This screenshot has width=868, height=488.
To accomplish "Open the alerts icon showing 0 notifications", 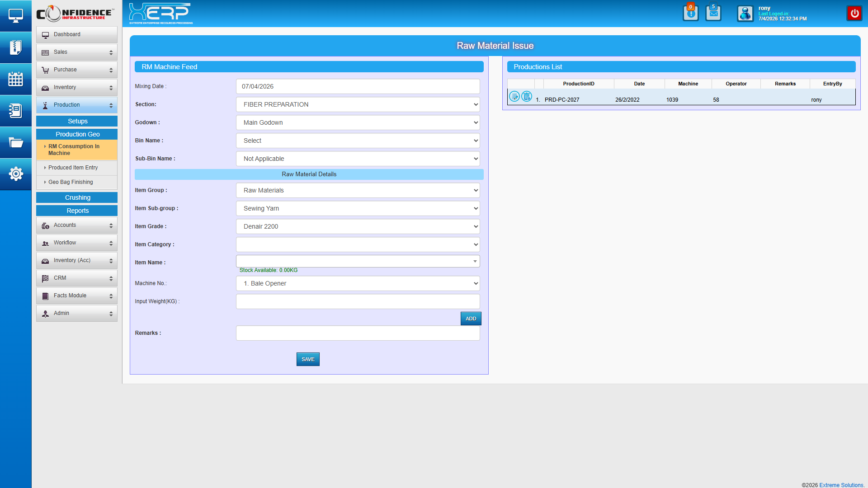I will coord(690,13).
